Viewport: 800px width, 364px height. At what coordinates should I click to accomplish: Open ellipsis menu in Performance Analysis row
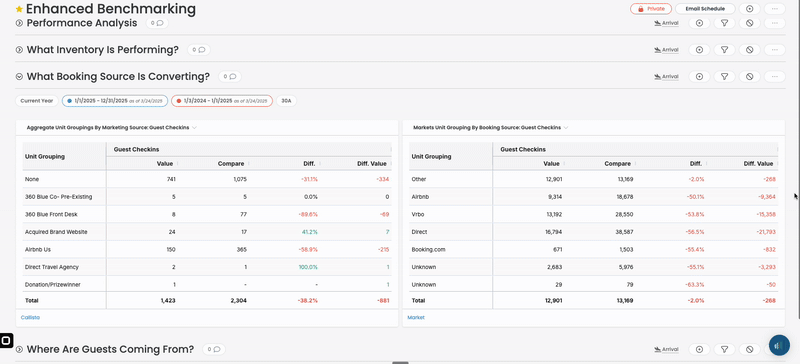click(x=774, y=23)
